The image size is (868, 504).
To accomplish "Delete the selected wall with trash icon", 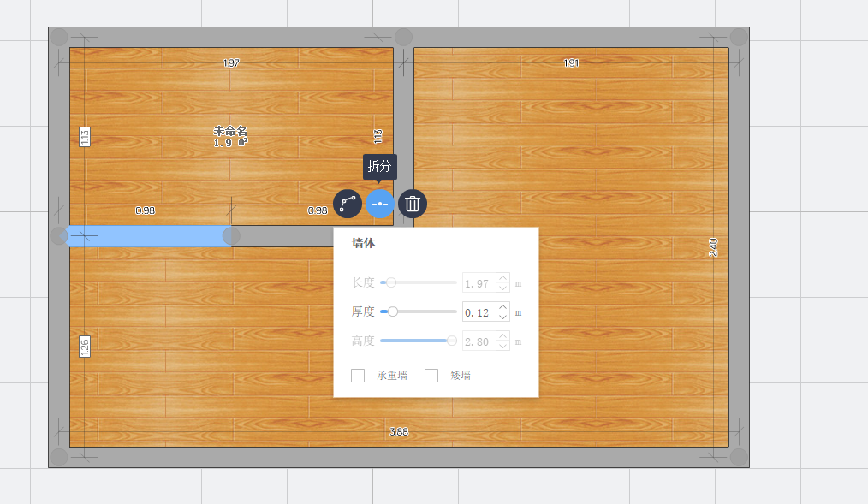I will (x=413, y=204).
